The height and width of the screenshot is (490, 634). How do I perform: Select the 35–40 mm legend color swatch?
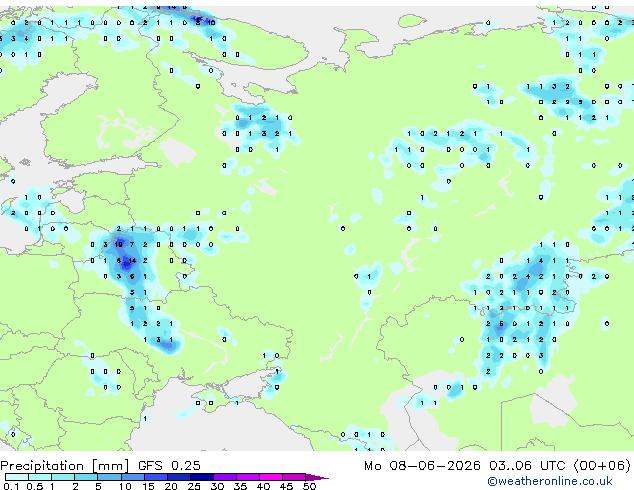pos(247,477)
